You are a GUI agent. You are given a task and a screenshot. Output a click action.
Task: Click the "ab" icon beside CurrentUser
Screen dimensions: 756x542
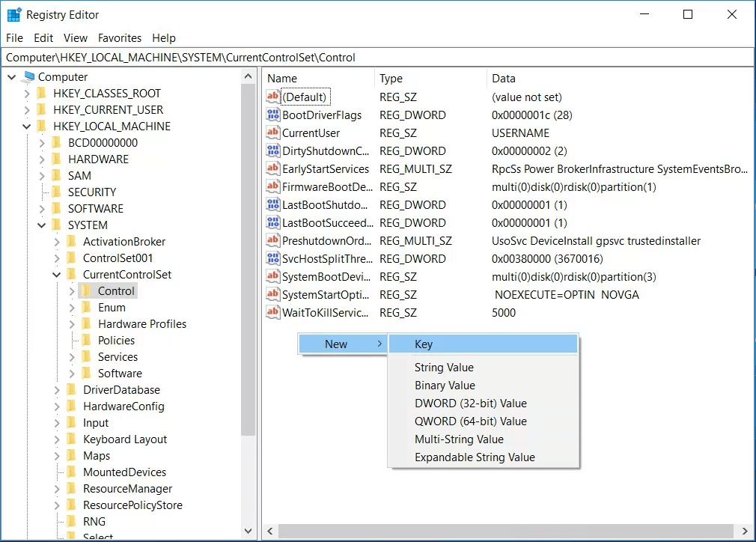pyautogui.click(x=273, y=133)
